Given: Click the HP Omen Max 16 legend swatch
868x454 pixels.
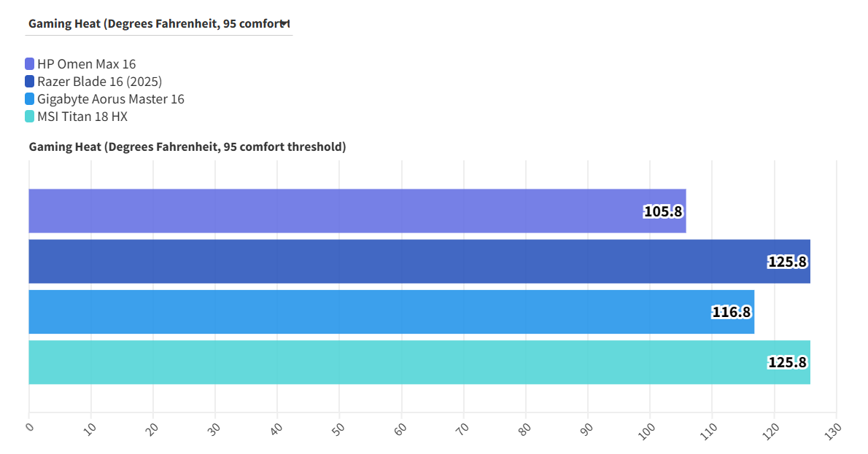Looking at the screenshot, I should pyautogui.click(x=29, y=64).
